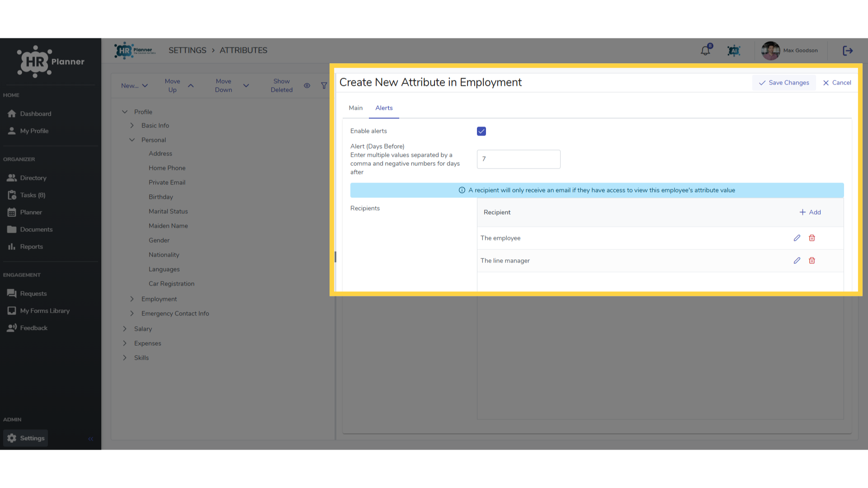The image size is (868, 488).
Task: Click the logout icon in header
Action: pyautogui.click(x=848, y=51)
